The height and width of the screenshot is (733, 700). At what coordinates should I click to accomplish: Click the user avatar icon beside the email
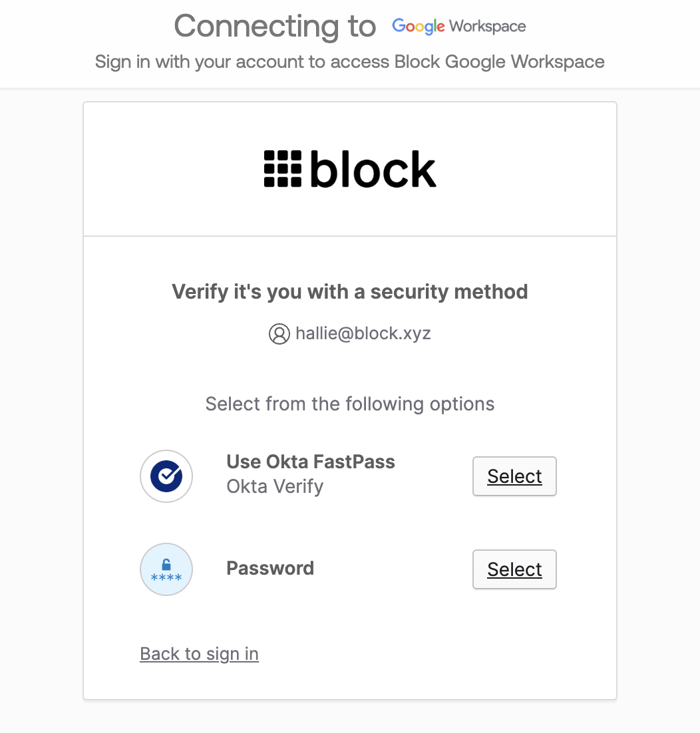tap(279, 334)
